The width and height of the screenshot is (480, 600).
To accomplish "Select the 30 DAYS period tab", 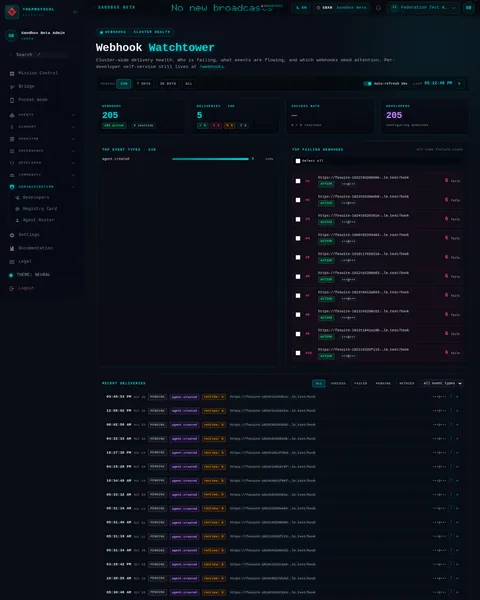I will tap(168, 83).
